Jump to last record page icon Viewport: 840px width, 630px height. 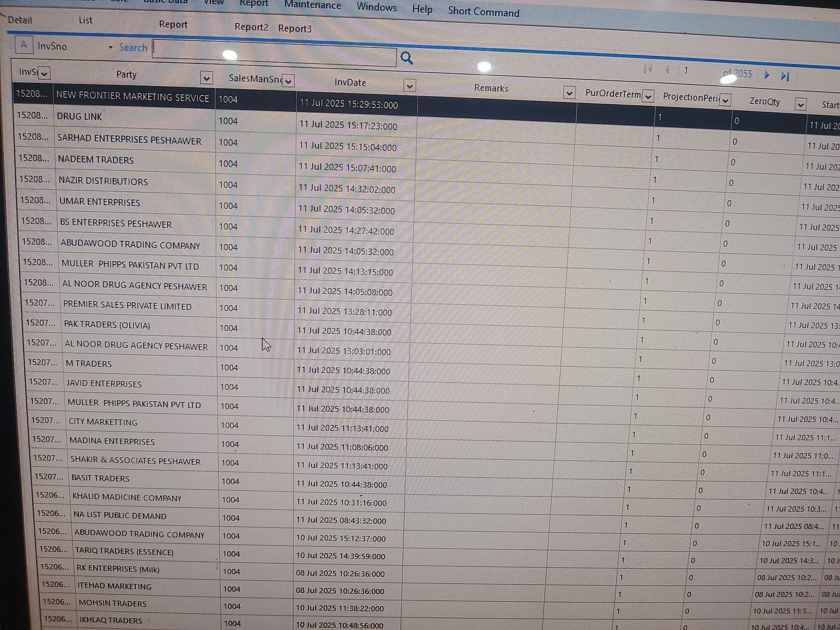pos(784,76)
